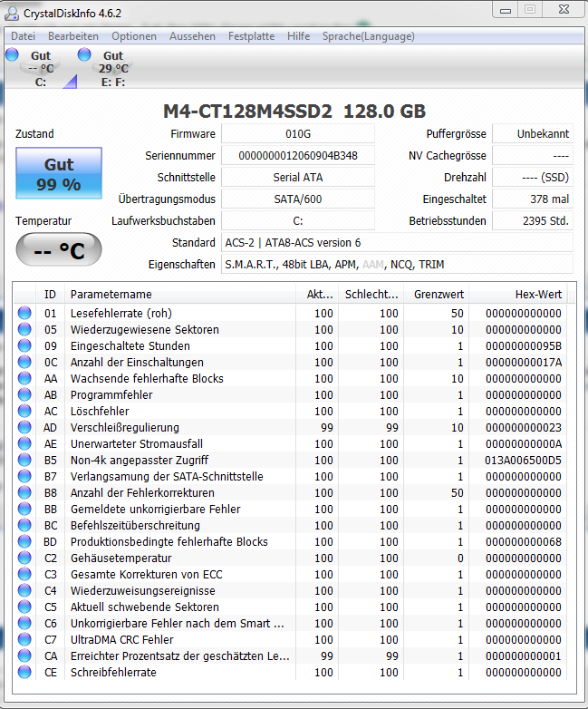Viewport: 588px width, 709px height.
Task: Click the status icon for Lesefehlerrate (roh)
Action: 24,313
